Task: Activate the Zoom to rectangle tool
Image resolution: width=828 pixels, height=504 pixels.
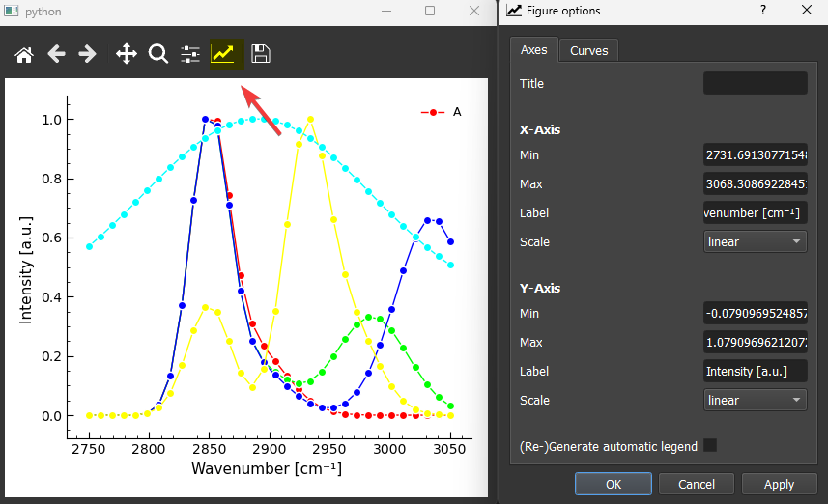Action: [x=157, y=54]
